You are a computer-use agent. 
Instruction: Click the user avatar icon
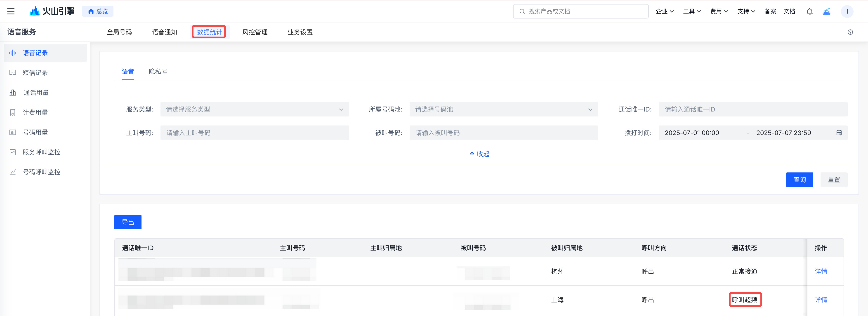click(847, 12)
